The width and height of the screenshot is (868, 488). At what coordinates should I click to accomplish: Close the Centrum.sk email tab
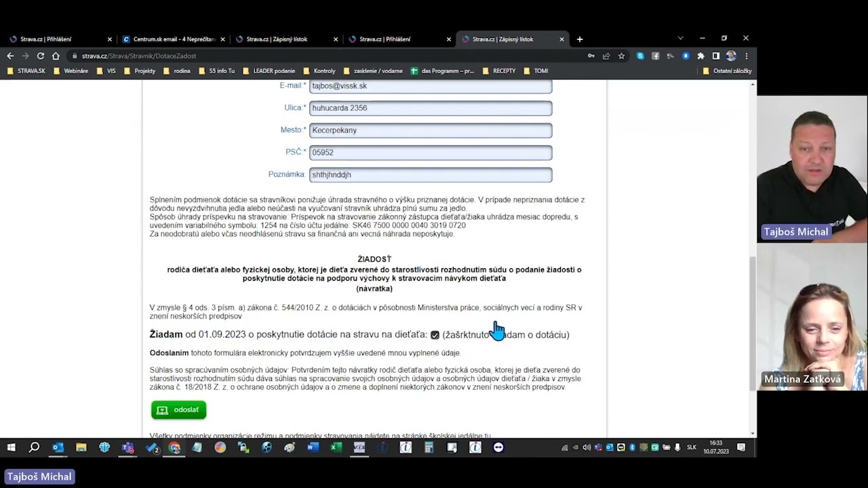(x=222, y=39)
